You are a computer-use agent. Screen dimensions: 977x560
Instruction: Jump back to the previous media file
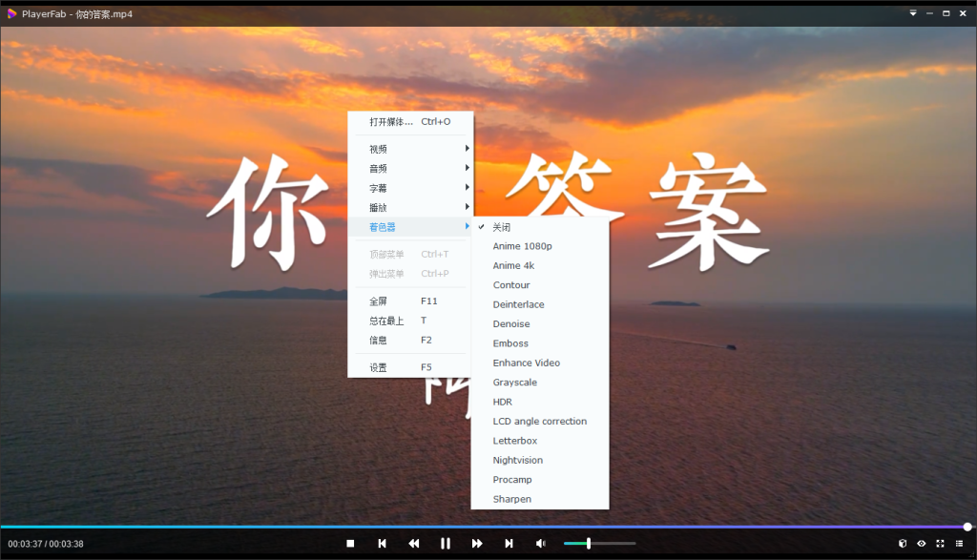(382, 543)
